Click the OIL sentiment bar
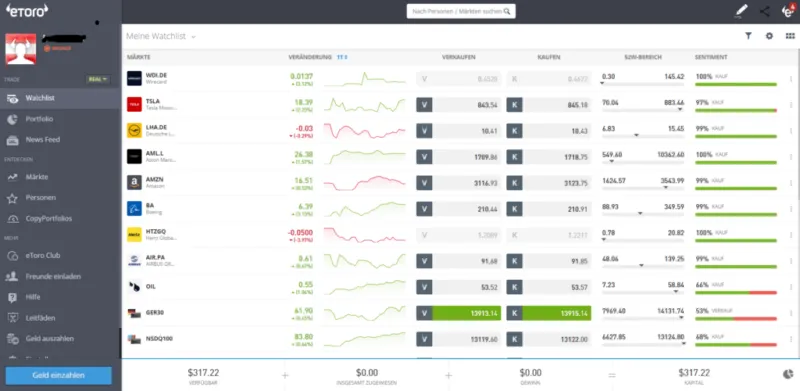Viewport: 800px width, 391px height. [736, 292]
